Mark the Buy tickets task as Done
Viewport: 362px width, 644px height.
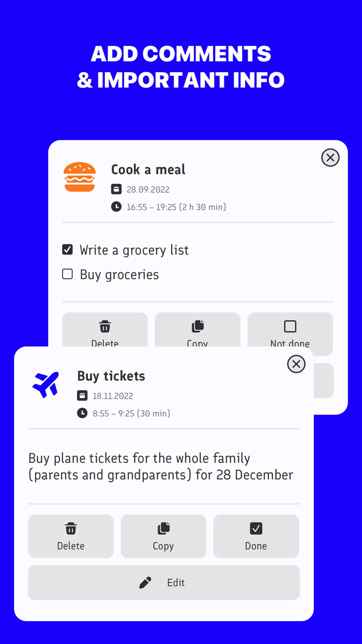256,536
